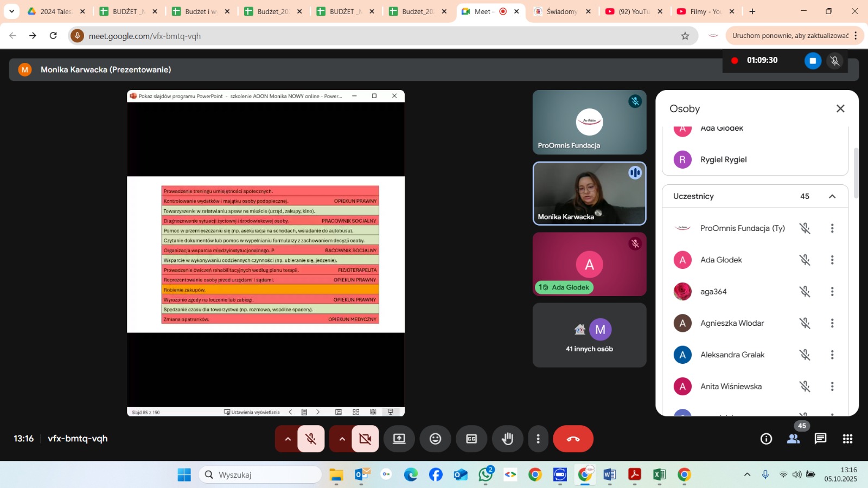Open the emoji reactions button

(x=435, y=439)
